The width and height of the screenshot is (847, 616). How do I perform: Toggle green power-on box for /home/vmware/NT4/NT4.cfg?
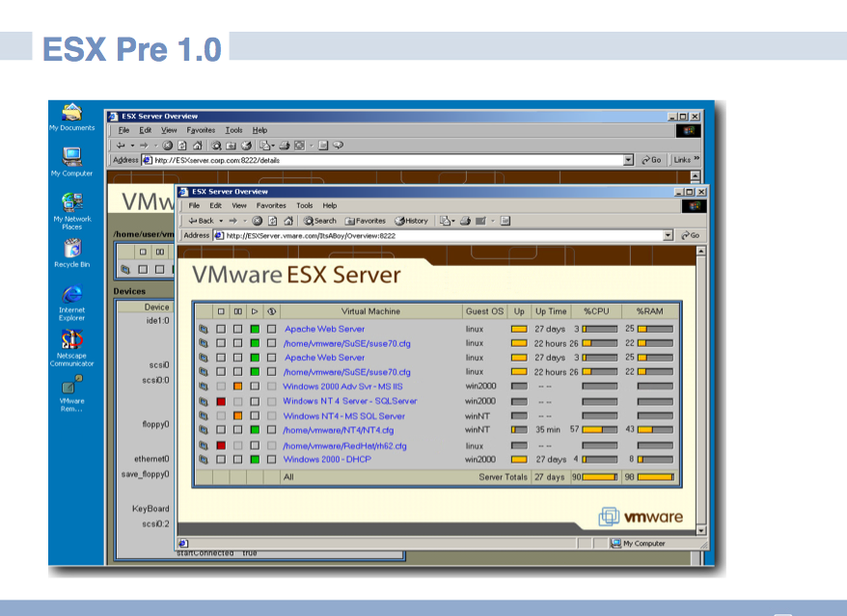tap(255, 430)
